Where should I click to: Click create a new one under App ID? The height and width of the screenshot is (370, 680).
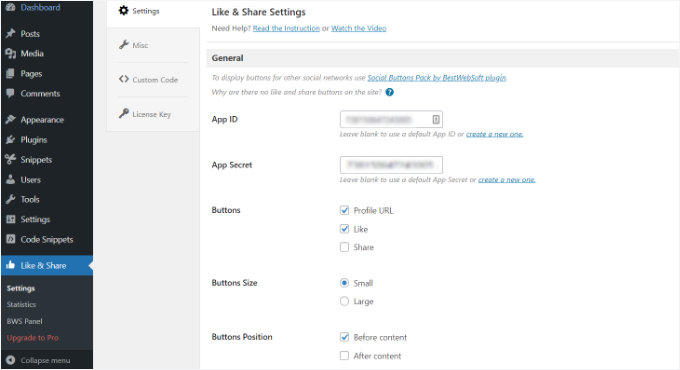[x=494, y=134]
